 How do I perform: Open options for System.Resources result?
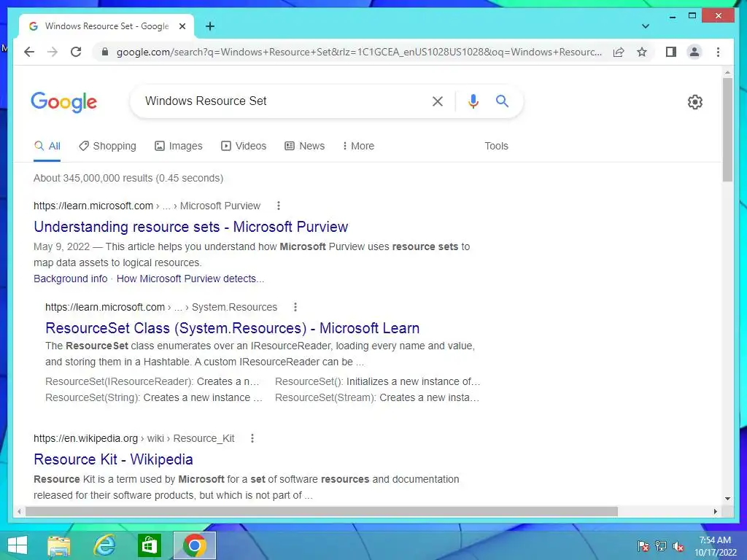295,307
